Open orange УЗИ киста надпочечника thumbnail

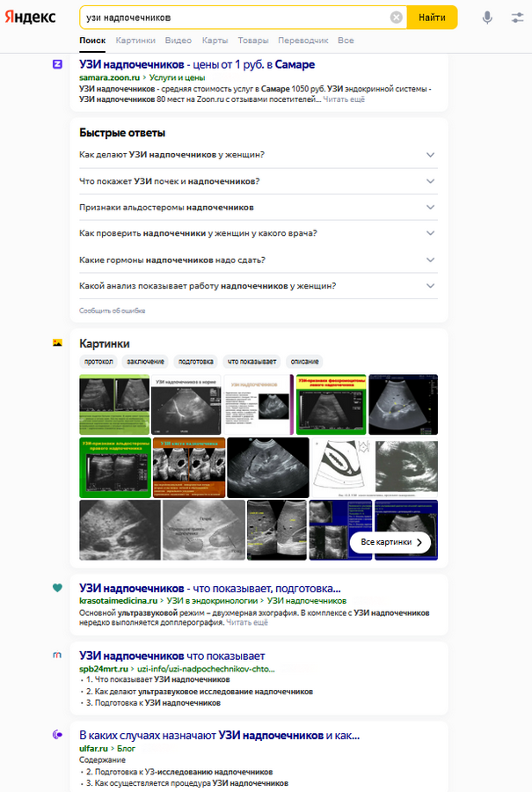click(189, 468)
